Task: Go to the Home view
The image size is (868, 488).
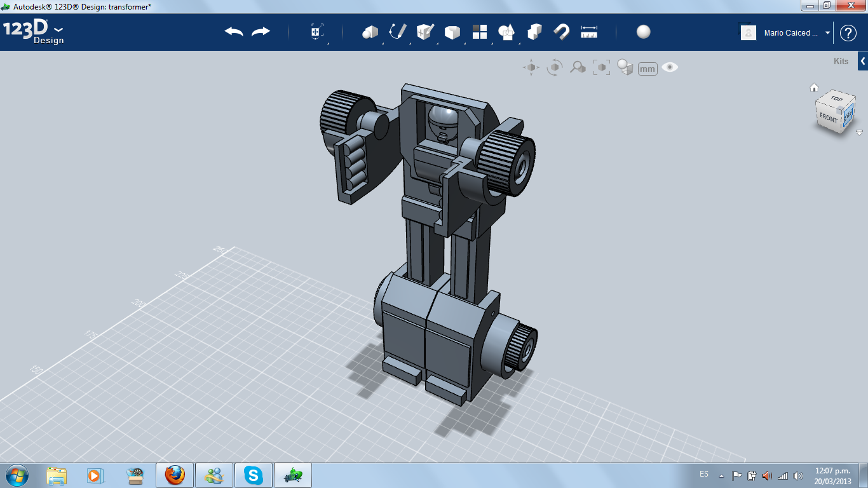Action: (814, 88)
